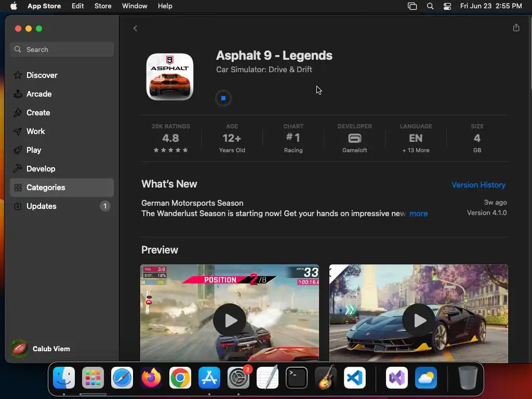Viewport: 532px width, 399px height.
Task: Open Calub Viem account profile
Action: pos(40,349)
